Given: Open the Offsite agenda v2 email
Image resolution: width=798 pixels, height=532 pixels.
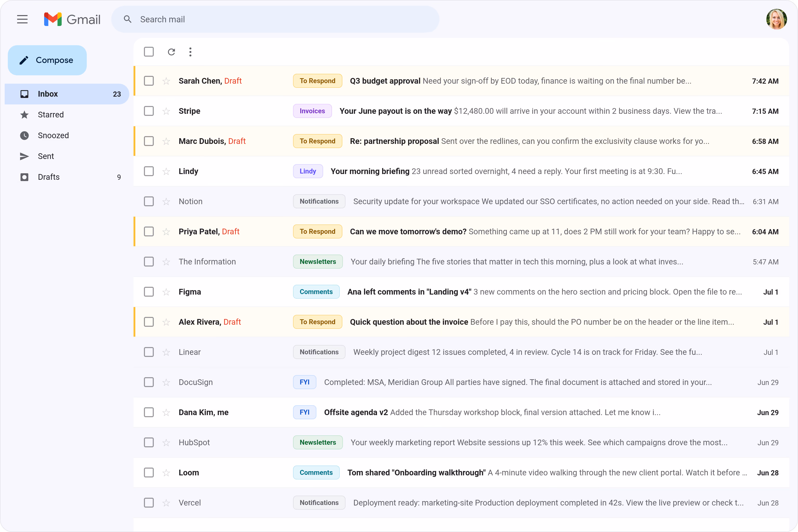Looking at the screenshot, I should [x=461, y=413].
